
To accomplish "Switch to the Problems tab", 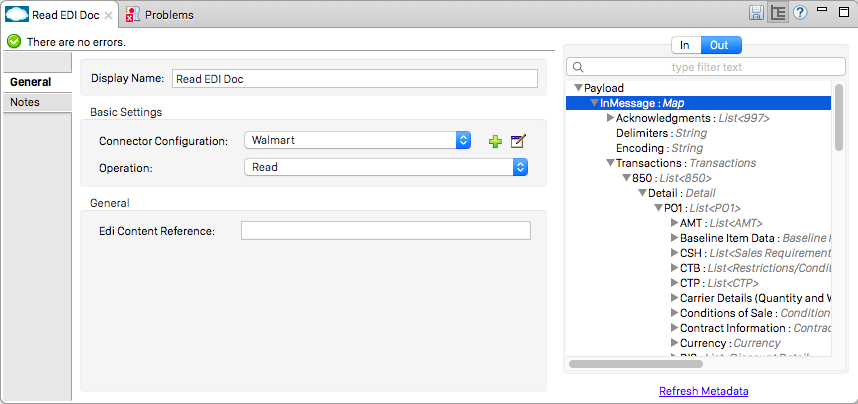I will click(x=168, y=15).
